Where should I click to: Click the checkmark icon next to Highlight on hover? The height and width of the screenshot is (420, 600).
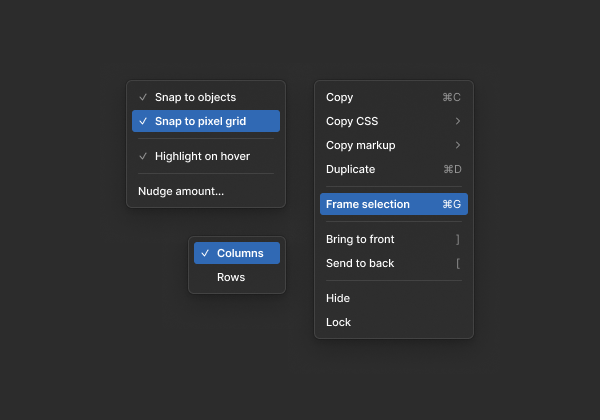point(143,156)
